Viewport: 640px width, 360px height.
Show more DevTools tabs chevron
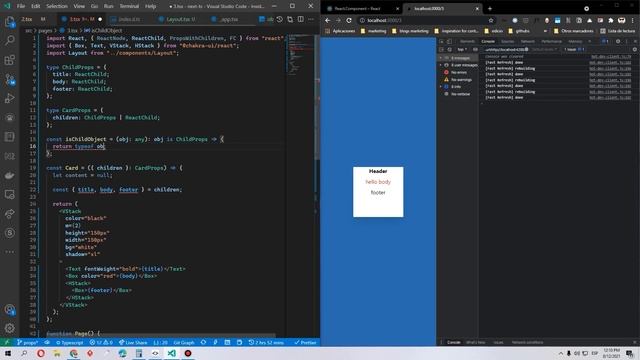(590, 41)
